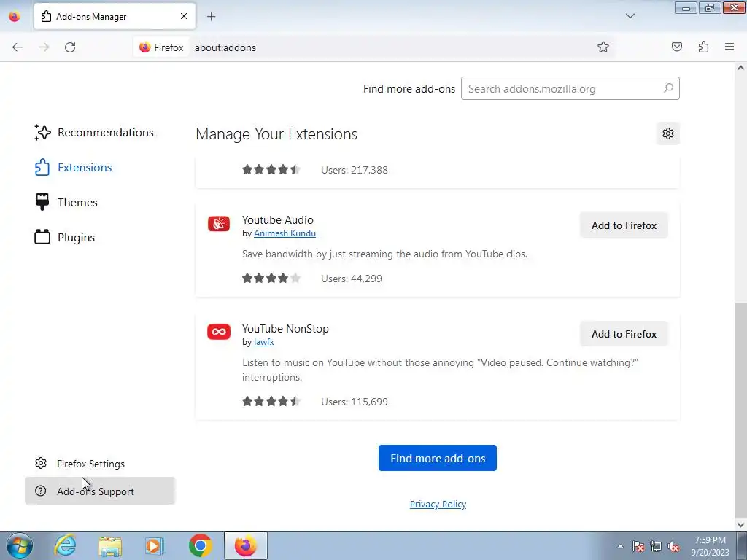Screen dimensions: 747x560
Task: Click the YouTube NonStop extension icon
Action: click(219, 332)
